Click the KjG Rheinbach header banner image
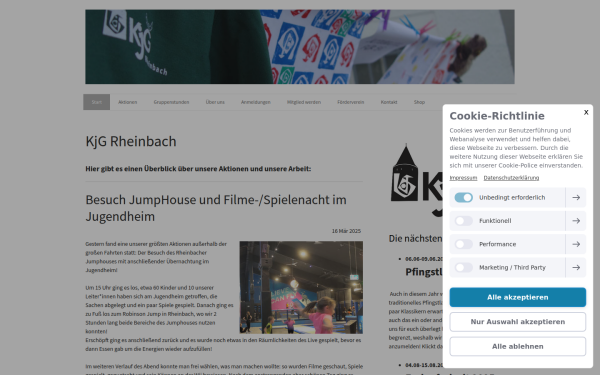This screenshot has height=375, width=600. tap(300, 47)
